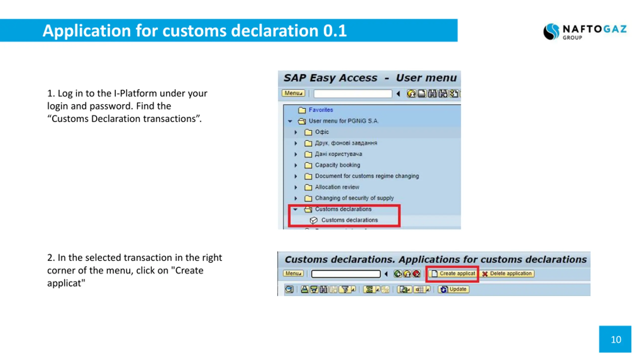Open the Customs declarations transaction under the folder
Image resolution: width=644 pixels, height=362 pixels.
click(349, 220)
